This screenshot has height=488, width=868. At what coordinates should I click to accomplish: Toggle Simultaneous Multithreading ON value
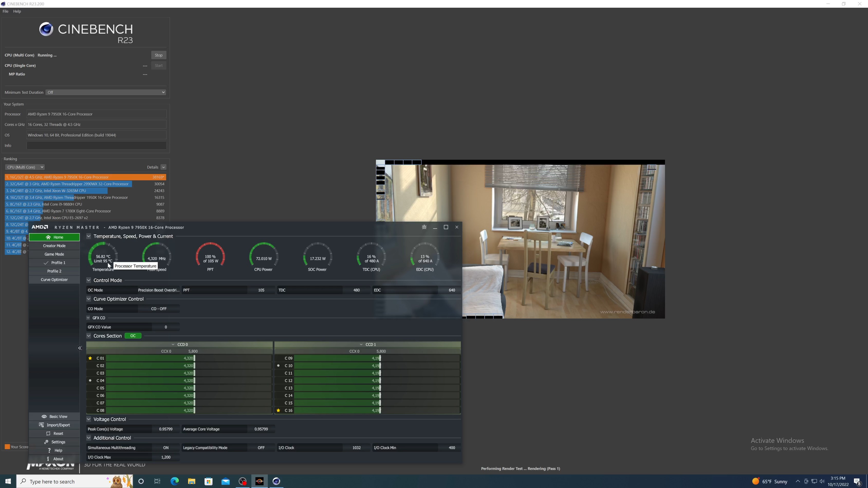[x=166, y=448]
